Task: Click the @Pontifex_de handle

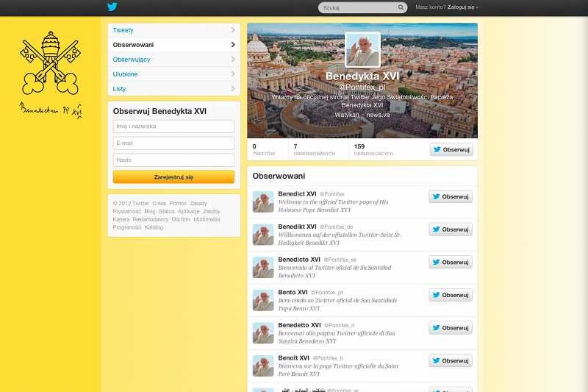Action: 337,227
